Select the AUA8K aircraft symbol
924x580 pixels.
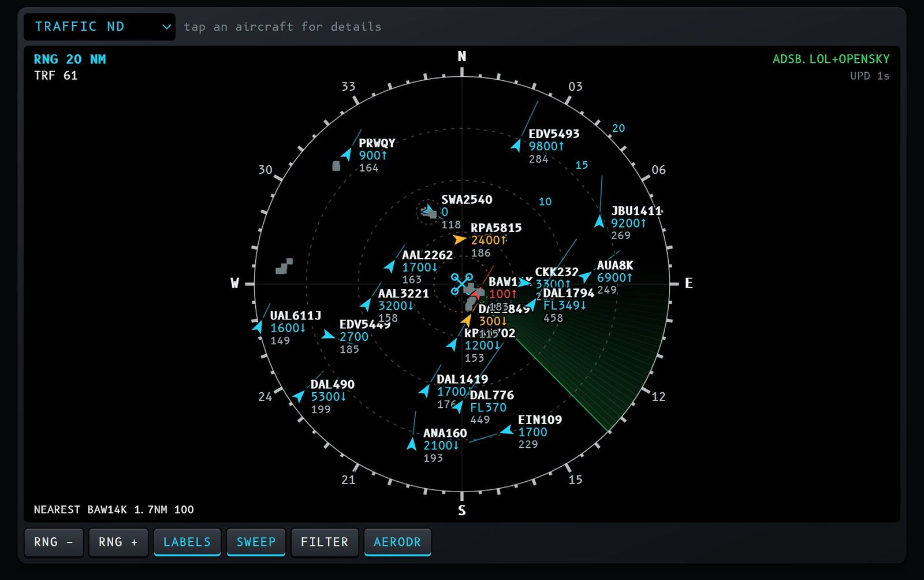[x=585, y=277]
